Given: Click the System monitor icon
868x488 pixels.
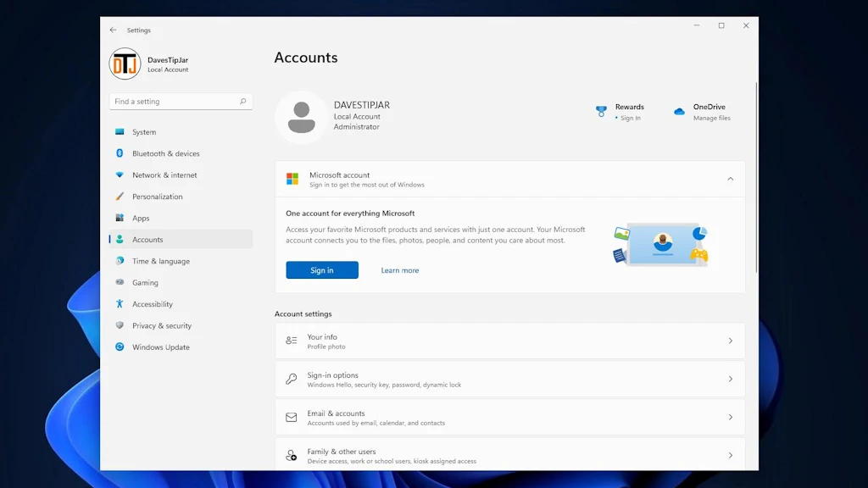Looking at the screenshot, I should pyautogui.click(x=120, y=131).
